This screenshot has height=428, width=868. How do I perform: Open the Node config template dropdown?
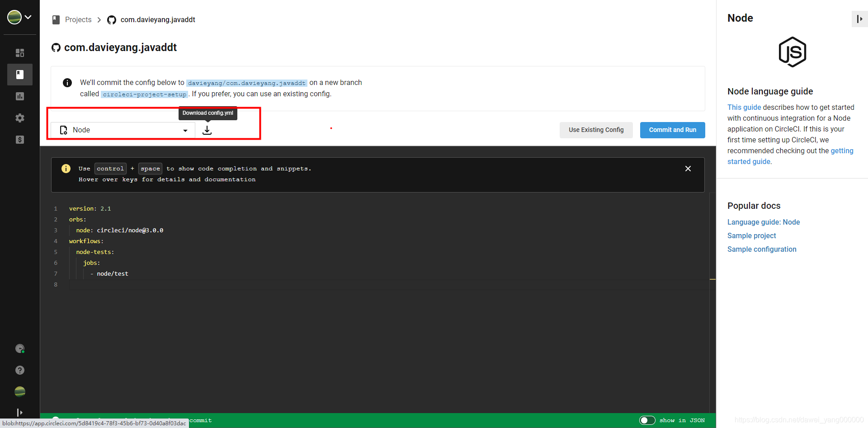[123, 130]
